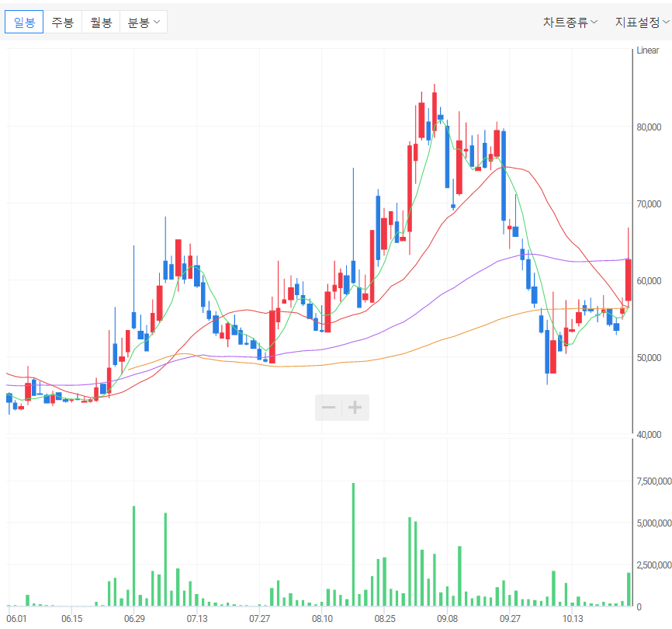The width and height of the screenshot is (672, 629).
Task: Click the 09.08 date label
Action: tap(447, 618)
